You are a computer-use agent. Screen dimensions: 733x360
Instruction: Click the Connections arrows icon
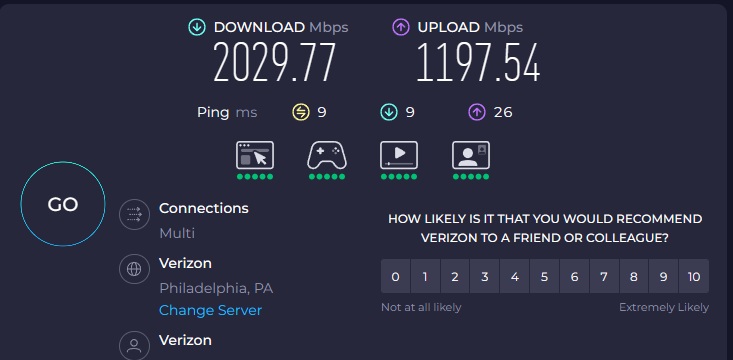134,215
